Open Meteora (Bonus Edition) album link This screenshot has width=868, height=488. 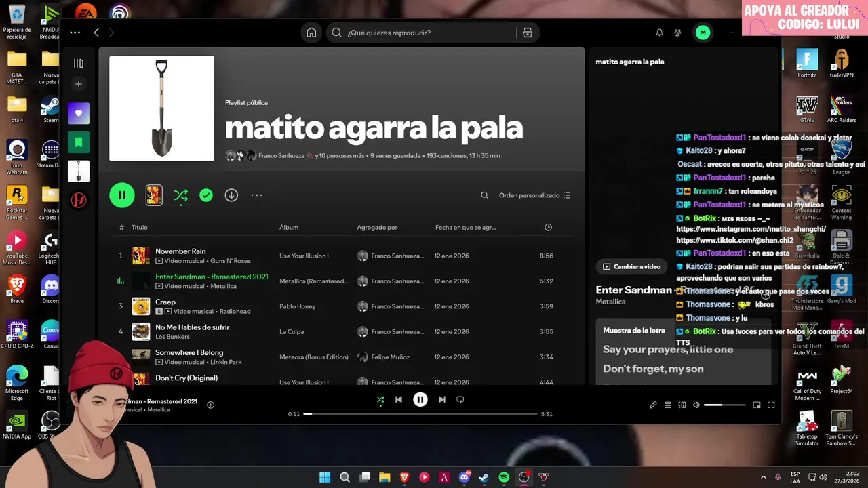314,357
